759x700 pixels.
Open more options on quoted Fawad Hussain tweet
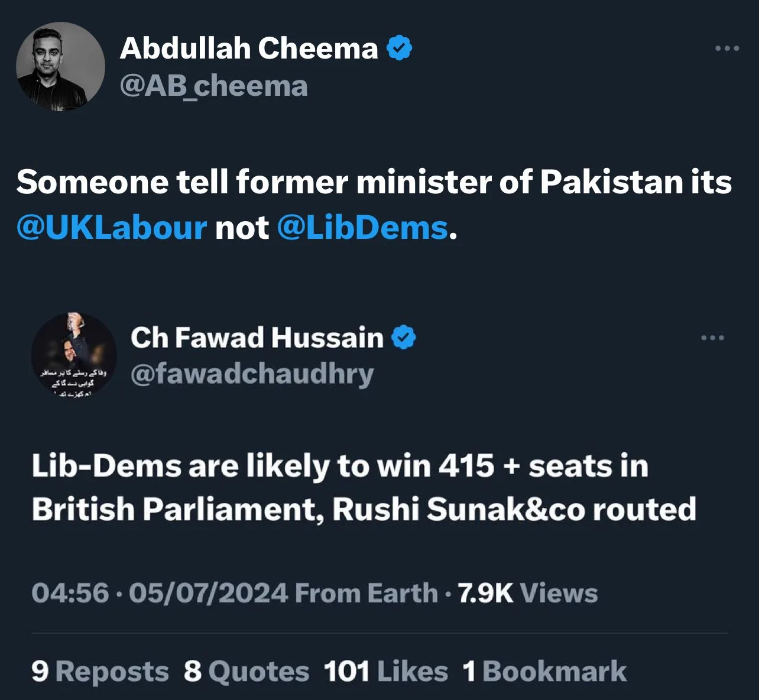point(712,338)
